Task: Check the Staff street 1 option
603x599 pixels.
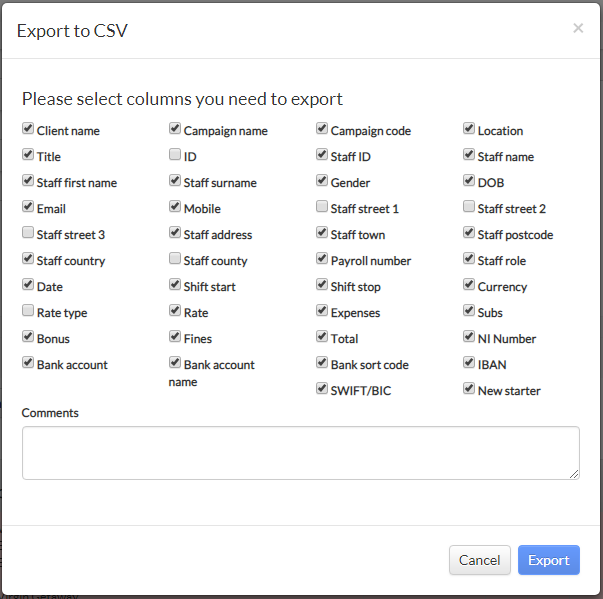Action: (322, 206)
